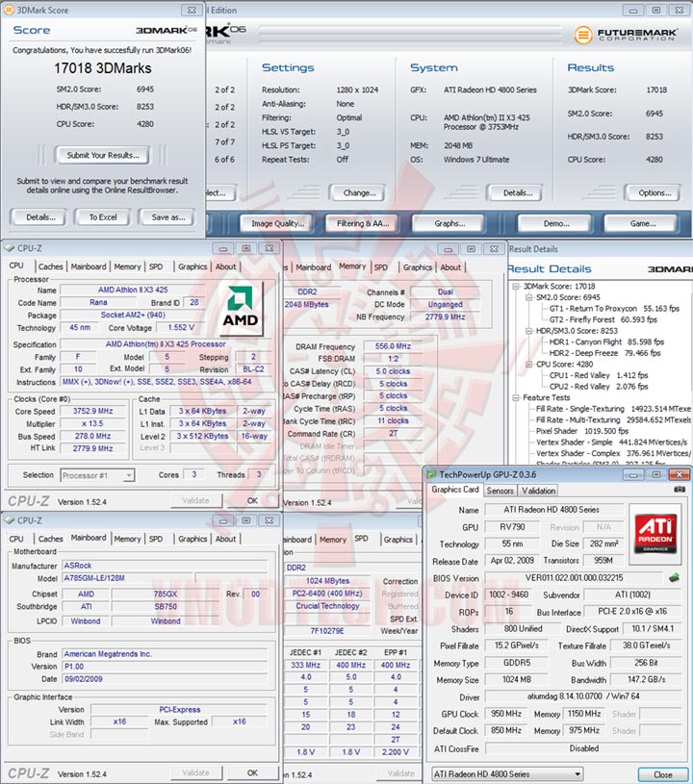Click the GPU Clock 950 MHz field
Image resolution: width=693 pixels, height=784 pixels.
click(x=506, y=714)
